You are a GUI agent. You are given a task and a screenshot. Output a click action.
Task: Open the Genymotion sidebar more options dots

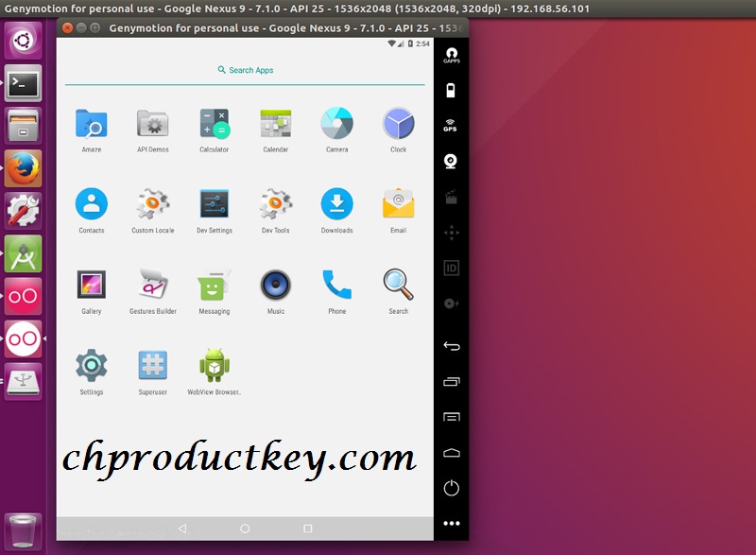click(452, 523)
